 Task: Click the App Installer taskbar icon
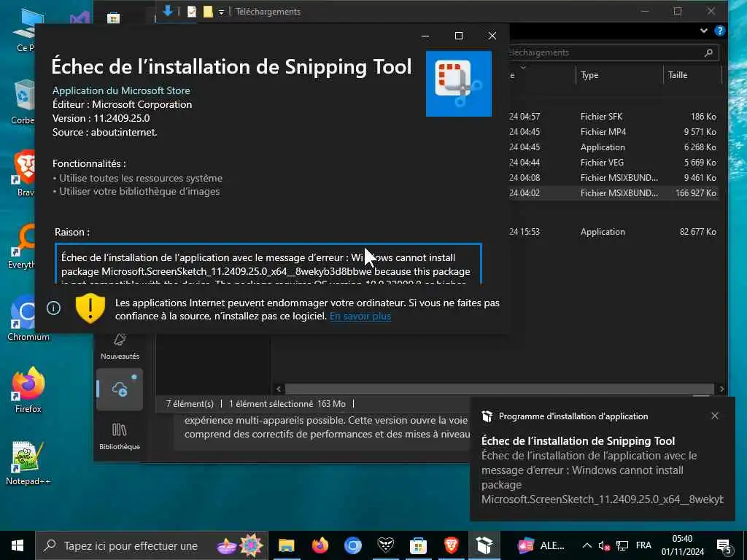[x=484, y=545]
